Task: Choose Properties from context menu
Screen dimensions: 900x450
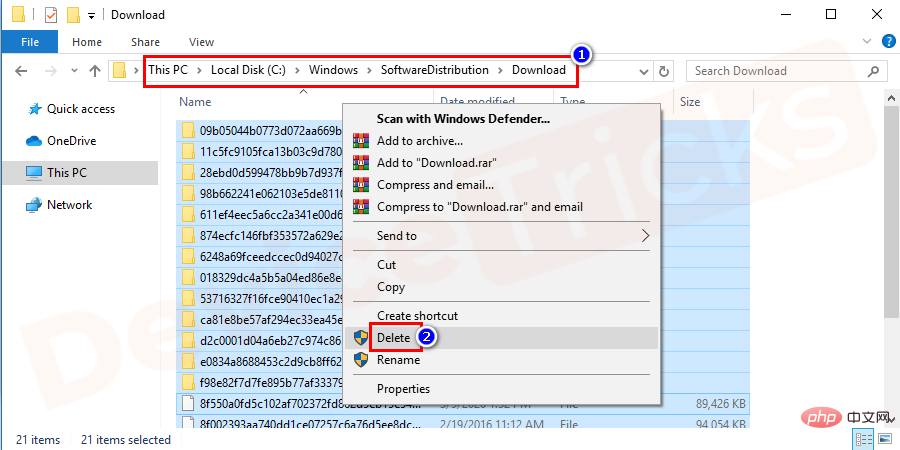Action: pos(501,389)
